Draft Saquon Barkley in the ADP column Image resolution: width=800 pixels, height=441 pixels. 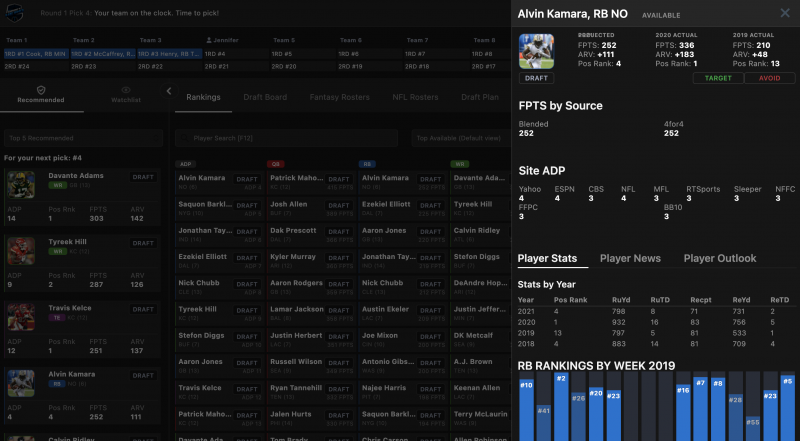coord(247,205)
